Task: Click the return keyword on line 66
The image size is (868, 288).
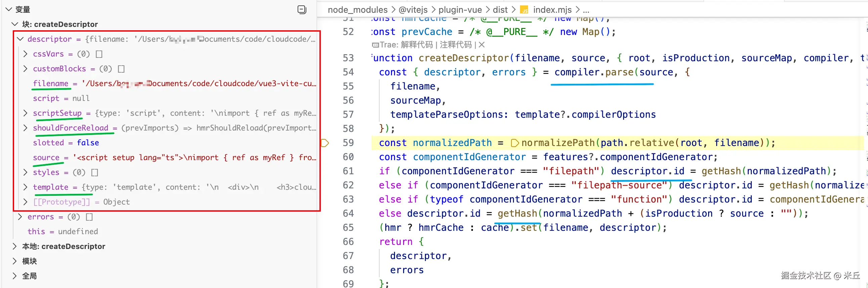Action: (x=396, y=242)
